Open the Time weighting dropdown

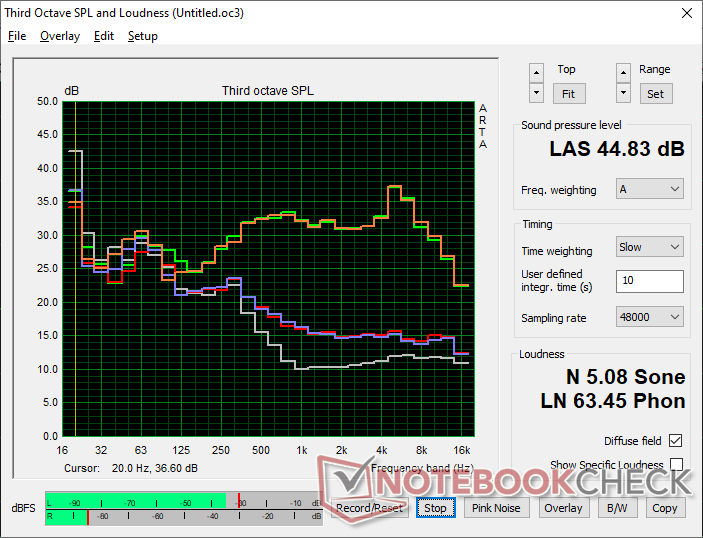[650, 247]
